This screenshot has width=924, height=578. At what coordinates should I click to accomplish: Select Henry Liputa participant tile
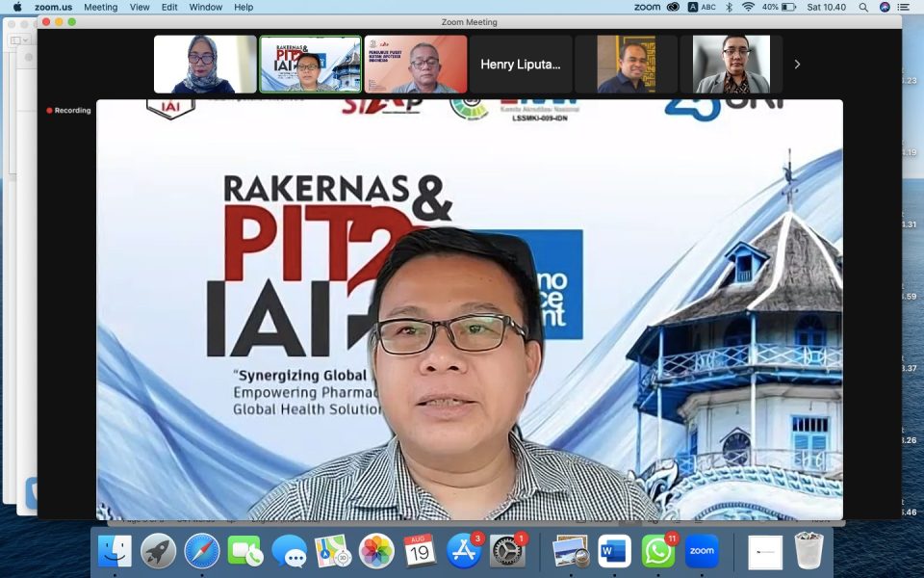point(520,65)
